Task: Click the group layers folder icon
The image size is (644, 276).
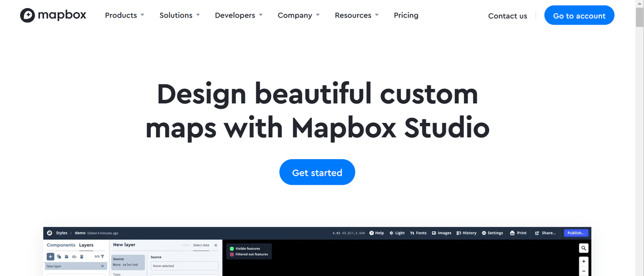Action: click(x=66, y=256)
